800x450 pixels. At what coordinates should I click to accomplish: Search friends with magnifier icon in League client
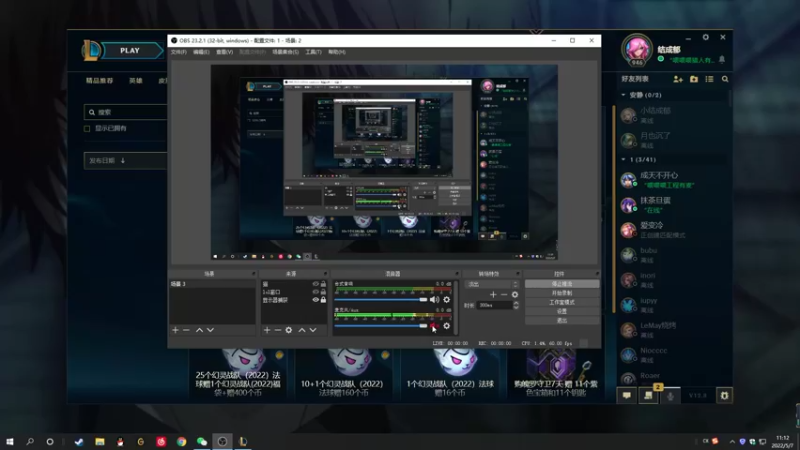pyautogui.click(x=725, y=79)
